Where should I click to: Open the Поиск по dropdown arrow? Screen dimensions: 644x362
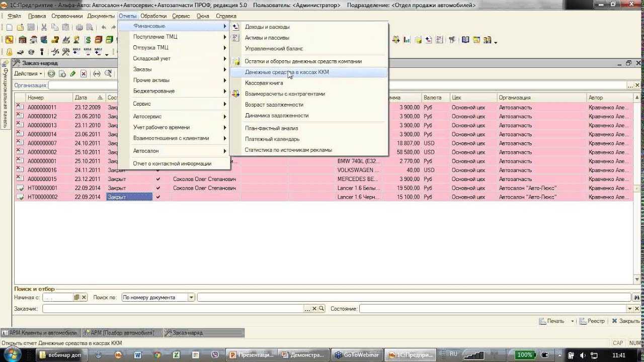click(x=191, y=298)
